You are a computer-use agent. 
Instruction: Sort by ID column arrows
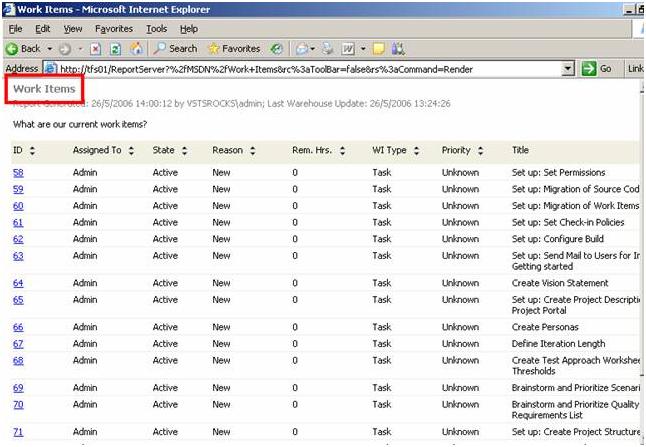(32, 151)
